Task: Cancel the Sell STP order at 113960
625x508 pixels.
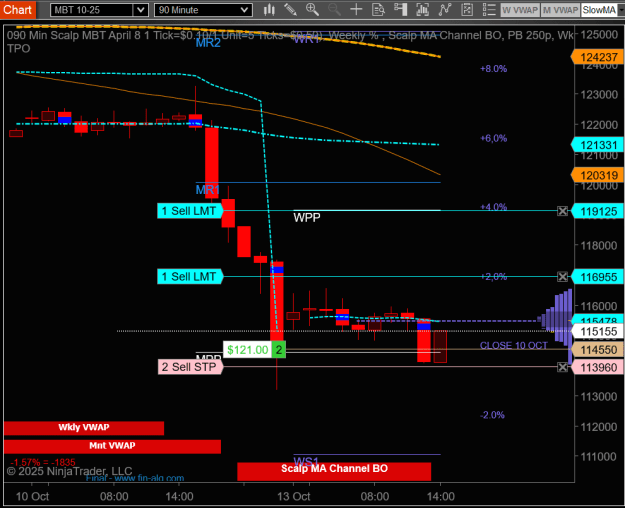Action: click(x=562, y=367)
